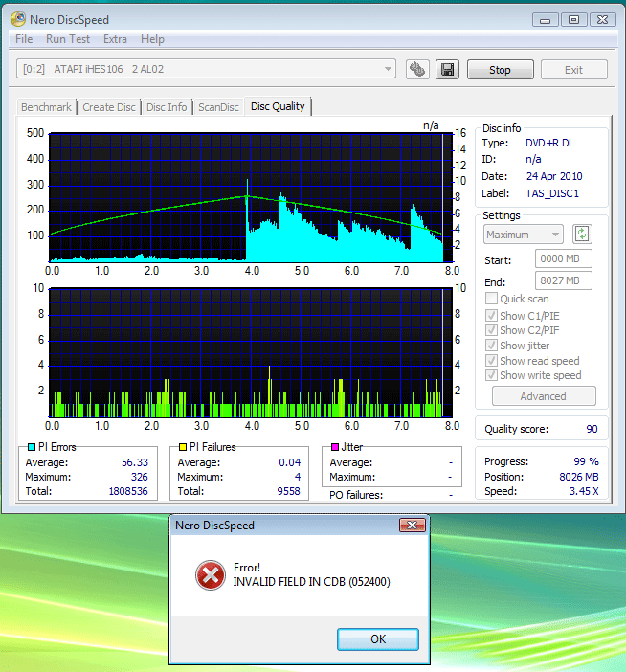The image size is (626, 672).
Task: Open the ATAPI iHES106 drive dropdown
Action: (206, 69)
